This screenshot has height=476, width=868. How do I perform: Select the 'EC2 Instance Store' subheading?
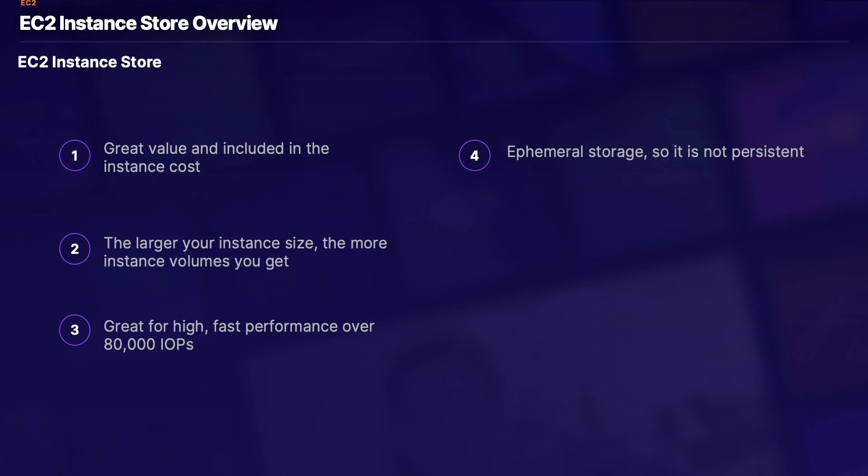(90, 62)
